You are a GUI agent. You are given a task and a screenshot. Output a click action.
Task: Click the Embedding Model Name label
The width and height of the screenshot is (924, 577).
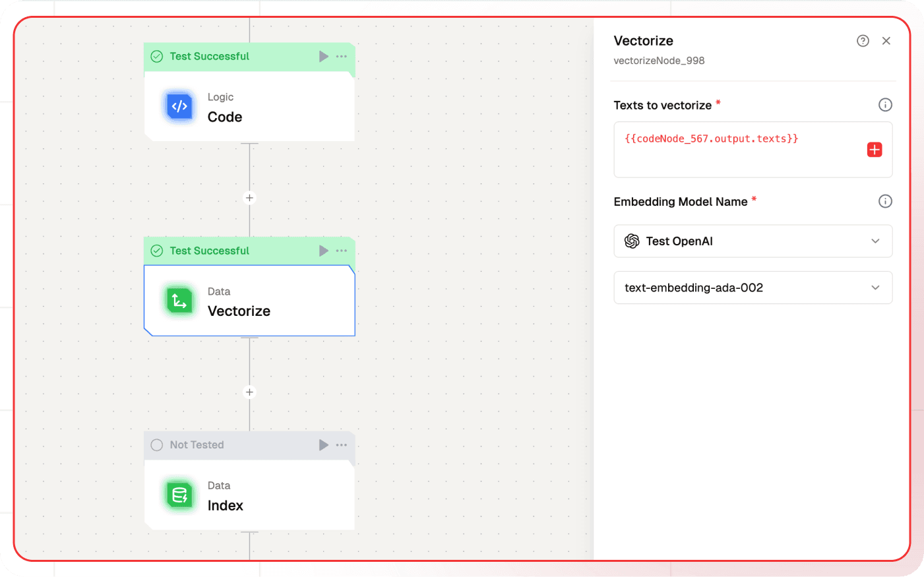tap(680, 202)
